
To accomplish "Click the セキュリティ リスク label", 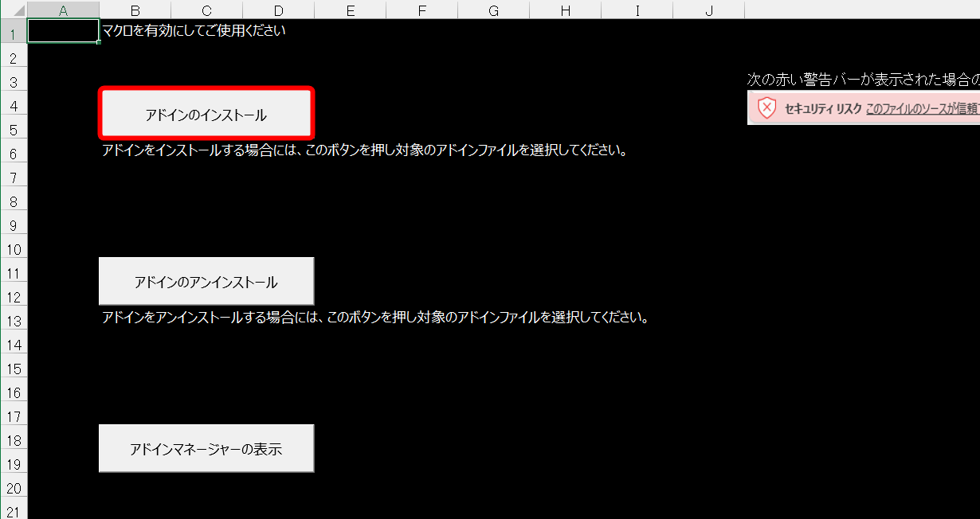I will click(x=823, y=109).
